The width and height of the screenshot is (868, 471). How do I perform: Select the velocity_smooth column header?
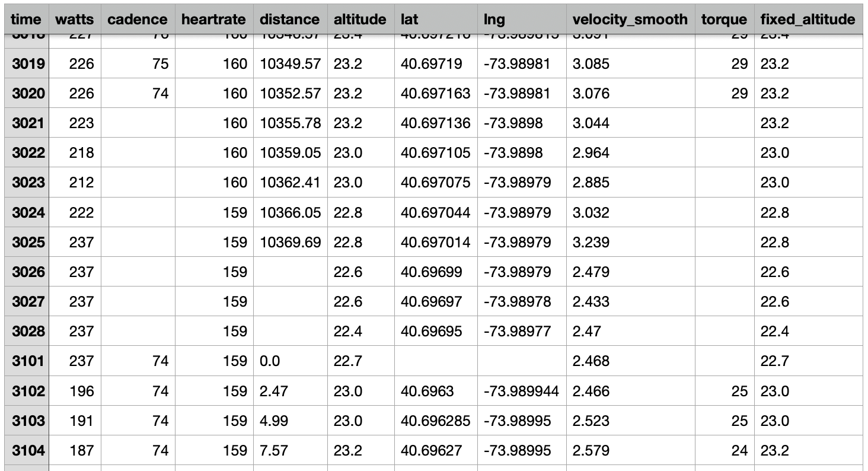[630, 19]
